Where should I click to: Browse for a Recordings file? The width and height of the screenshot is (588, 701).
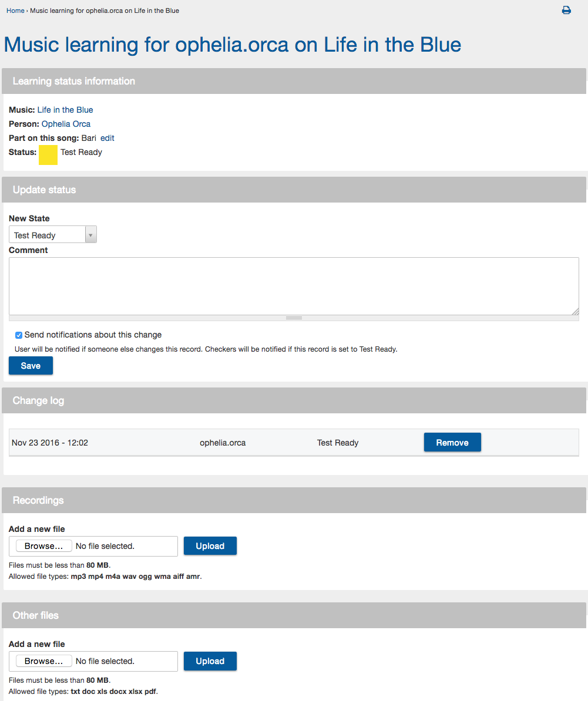pyautogui.click(x=44, y=546)
